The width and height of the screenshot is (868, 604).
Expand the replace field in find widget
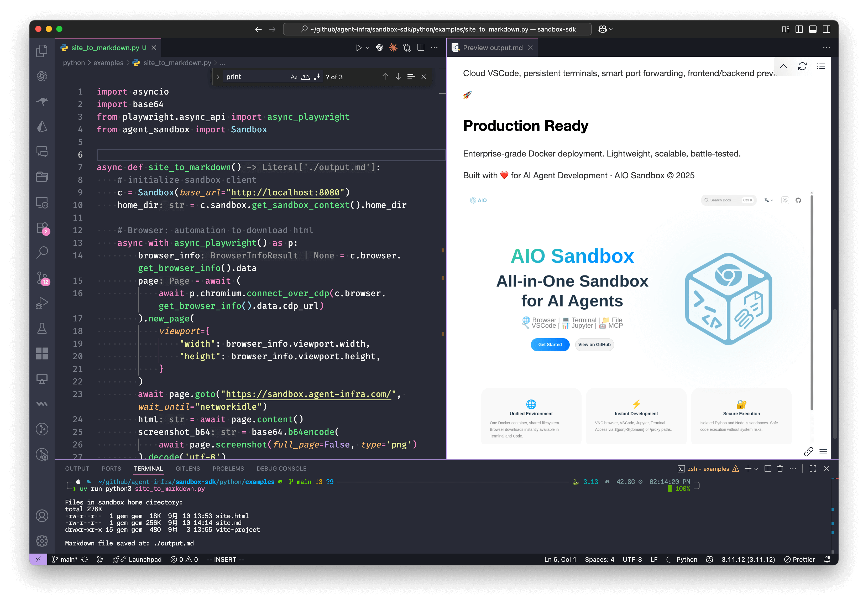point(218,77)
